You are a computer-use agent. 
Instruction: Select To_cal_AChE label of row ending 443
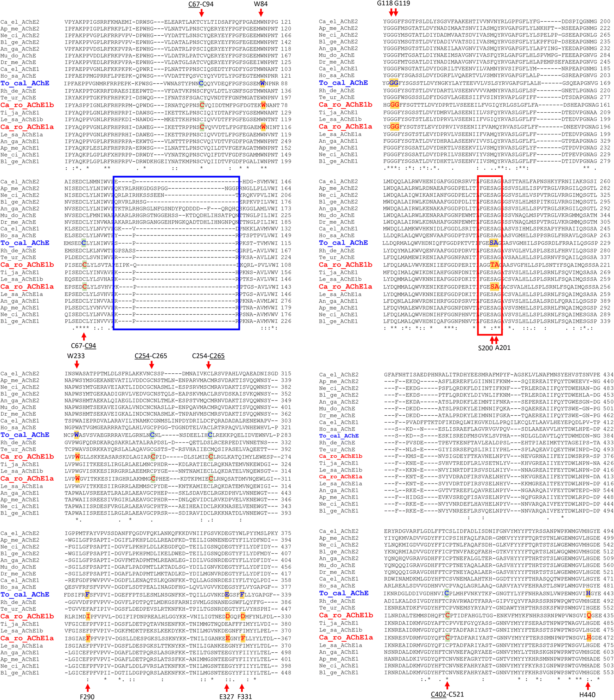coord(344,593)
